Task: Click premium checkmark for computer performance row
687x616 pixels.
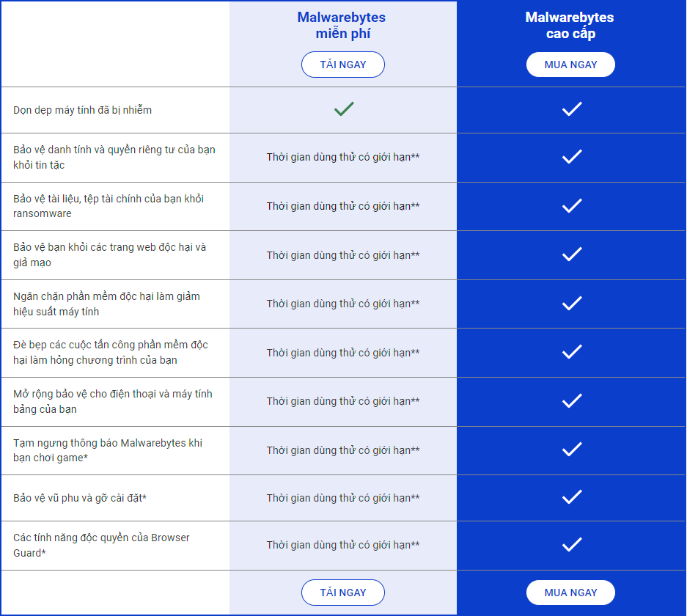Action: coord(572,304)
